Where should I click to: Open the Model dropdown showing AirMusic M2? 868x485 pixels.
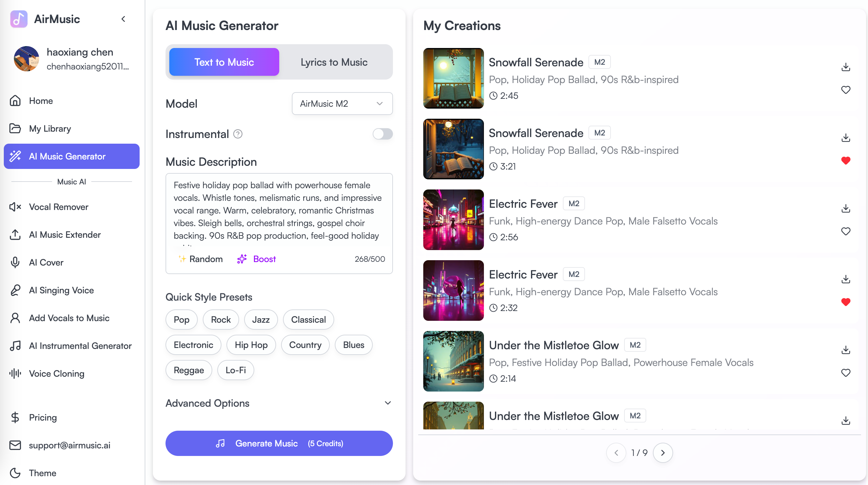tap(342, 103)
